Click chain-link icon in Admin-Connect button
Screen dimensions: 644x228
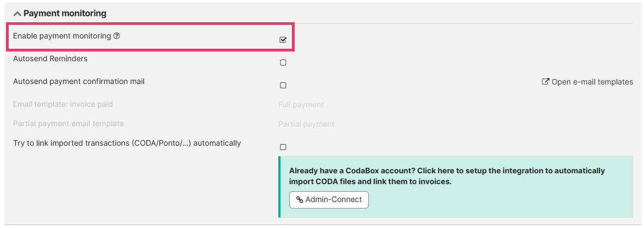tap(299, 200)
